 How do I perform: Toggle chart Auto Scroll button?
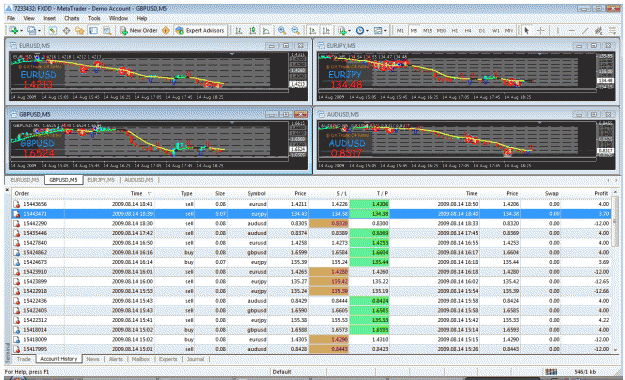pos(313,31)
